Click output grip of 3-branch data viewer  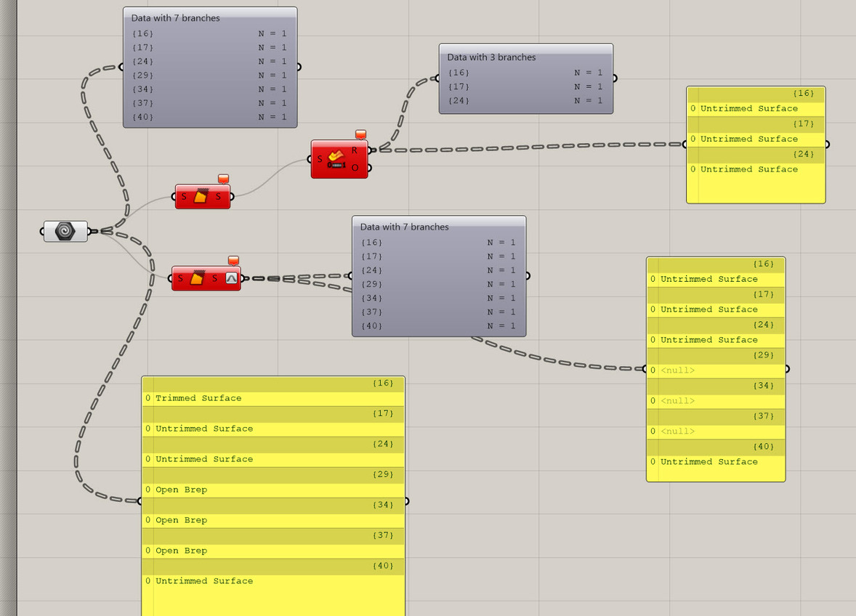coord(615,78)
